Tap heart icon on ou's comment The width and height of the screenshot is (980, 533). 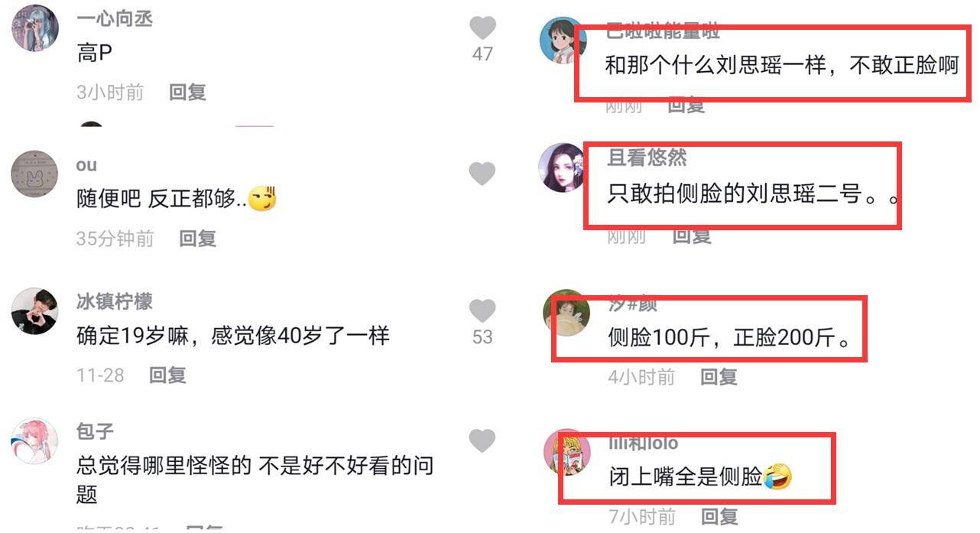tap(482, 174)
